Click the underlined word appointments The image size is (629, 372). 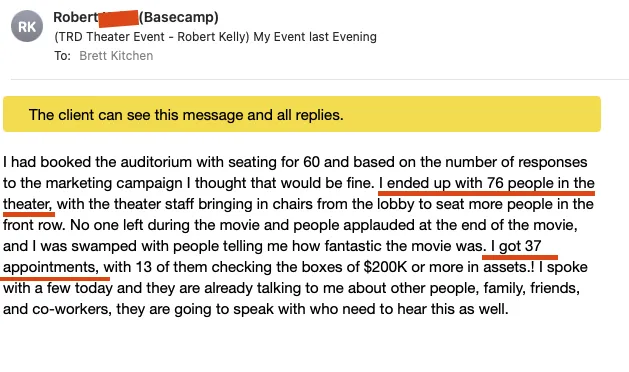(50, 267)
